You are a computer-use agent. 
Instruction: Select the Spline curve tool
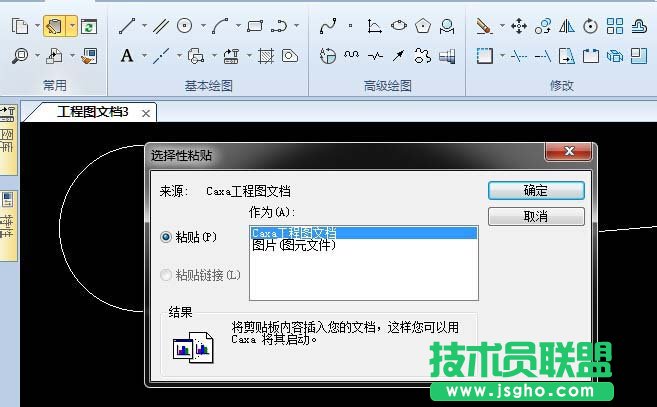pos(328,26)
